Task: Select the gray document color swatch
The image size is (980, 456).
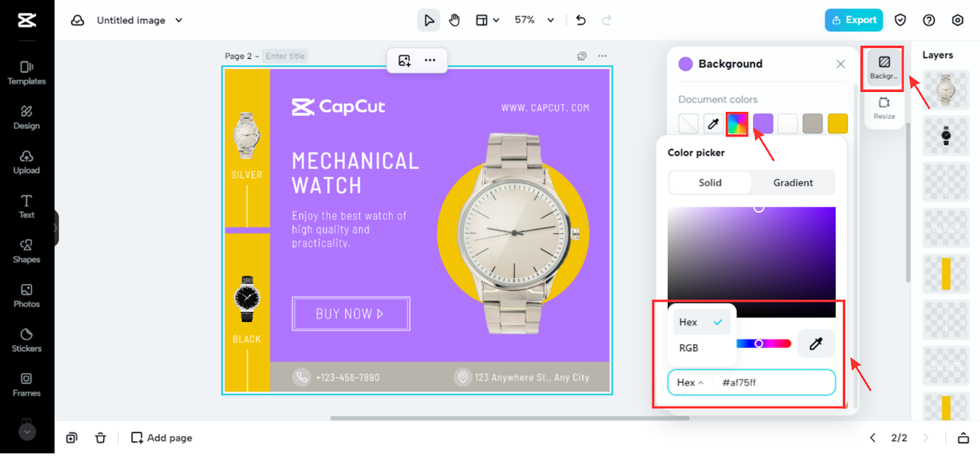Action: (813, 123)
